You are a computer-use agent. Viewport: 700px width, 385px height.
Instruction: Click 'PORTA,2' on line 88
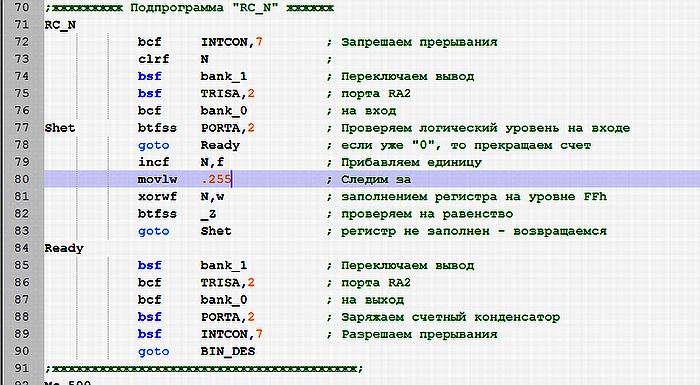[227, 317]
